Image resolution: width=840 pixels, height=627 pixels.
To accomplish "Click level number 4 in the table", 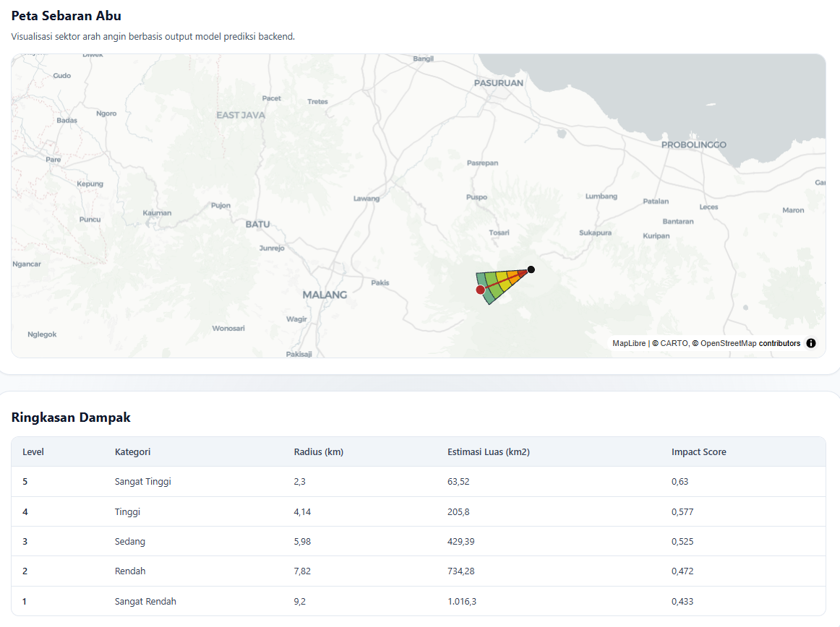I will (x=25, y=512).
